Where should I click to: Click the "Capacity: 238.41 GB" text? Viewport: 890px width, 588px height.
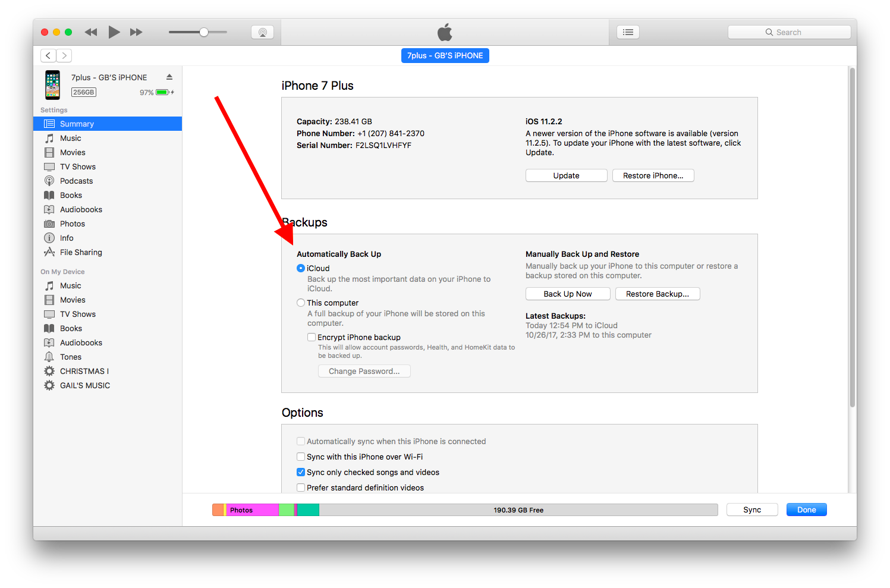334,121
